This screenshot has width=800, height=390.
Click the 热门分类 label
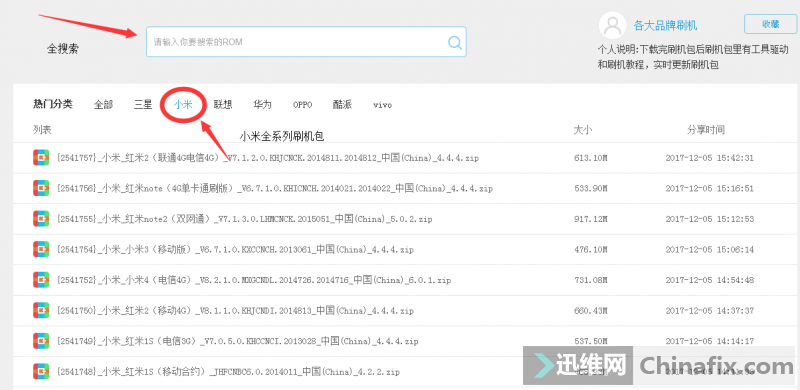[53, 104]
